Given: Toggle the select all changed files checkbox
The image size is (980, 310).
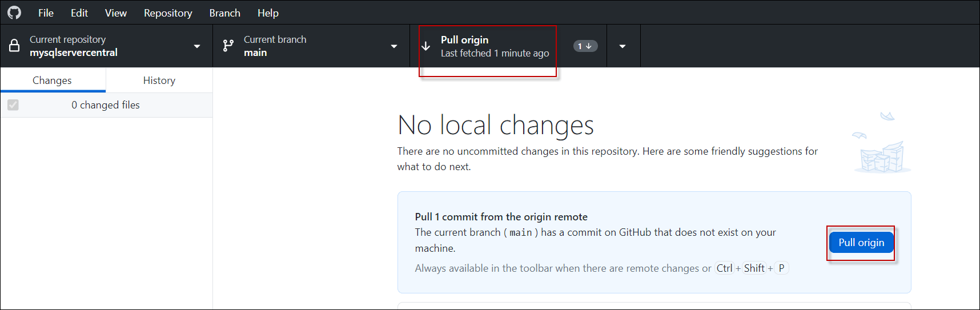Looking at the screenshot, I should tap(13, 105).
